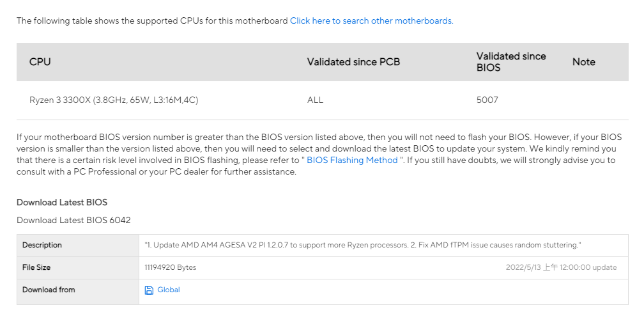Click the File Size row label
The height and width of the screenshot is (321, 644).
(x=36, y=267)
